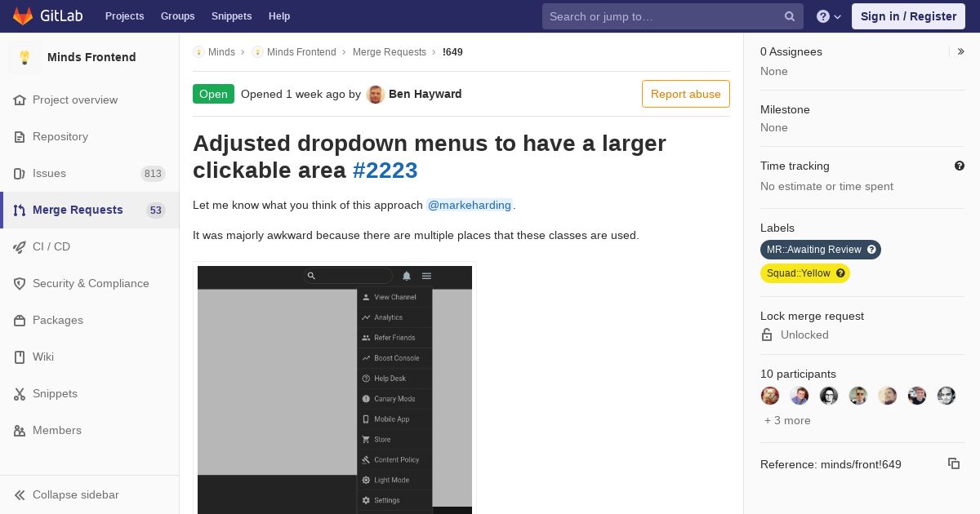Click the Snippets scissors icon

[x=20, y=393]
